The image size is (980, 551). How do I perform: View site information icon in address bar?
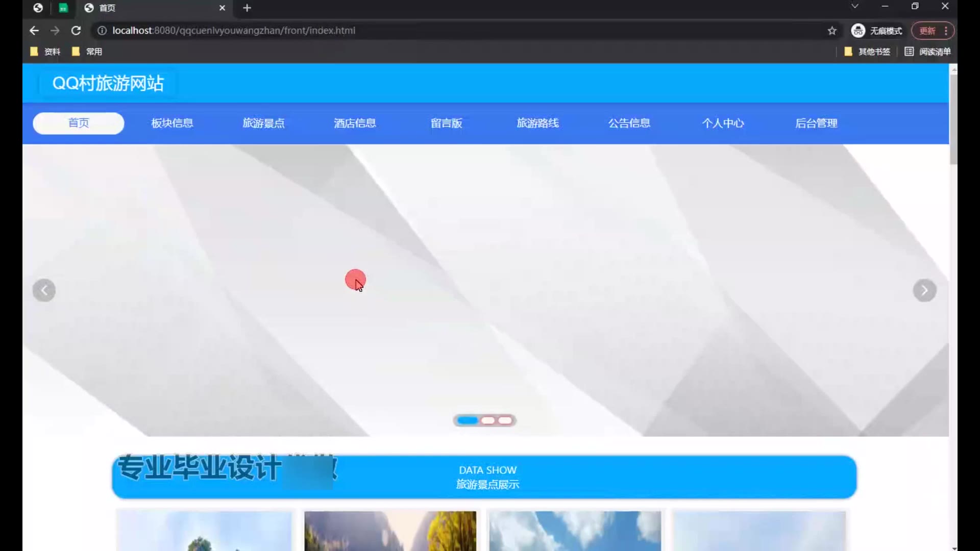coord(102,31)
